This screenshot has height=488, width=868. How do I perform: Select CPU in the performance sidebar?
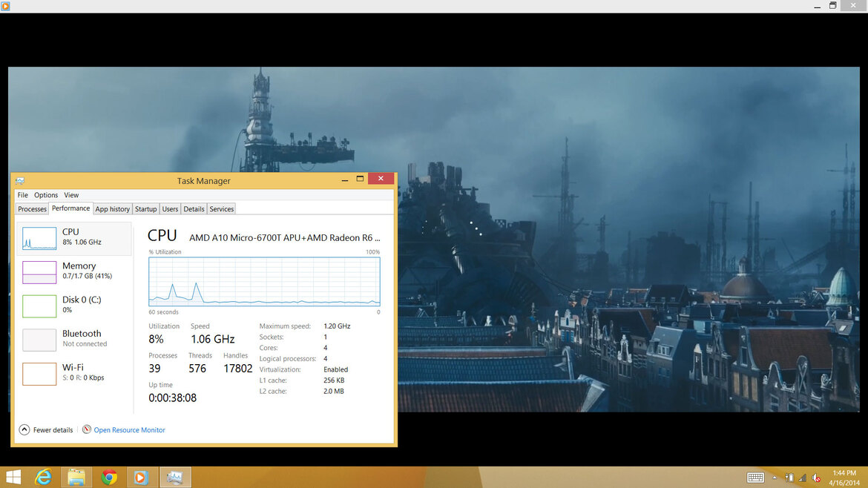tap(74, 239)
